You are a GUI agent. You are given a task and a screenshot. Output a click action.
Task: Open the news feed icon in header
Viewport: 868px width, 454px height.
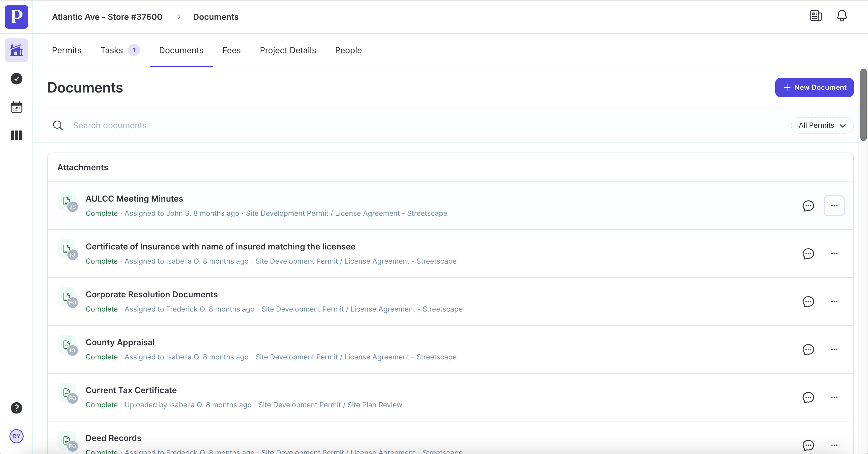point(816,16)
